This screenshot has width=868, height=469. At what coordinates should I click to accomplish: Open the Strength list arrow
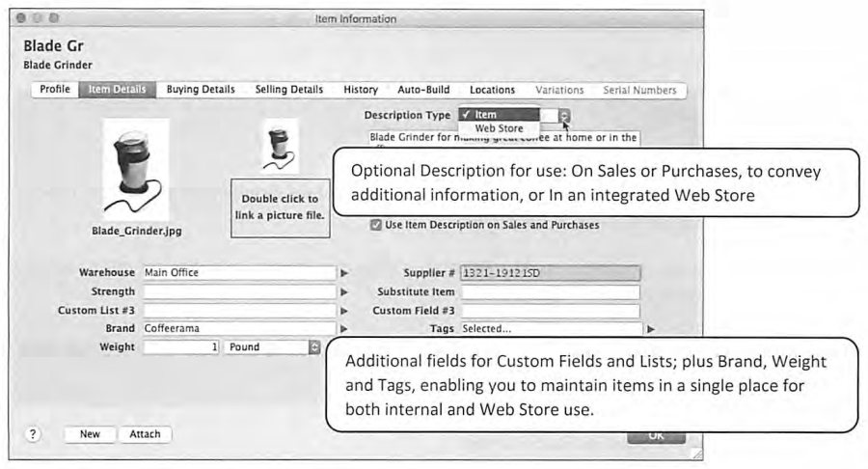pos(344,291)
